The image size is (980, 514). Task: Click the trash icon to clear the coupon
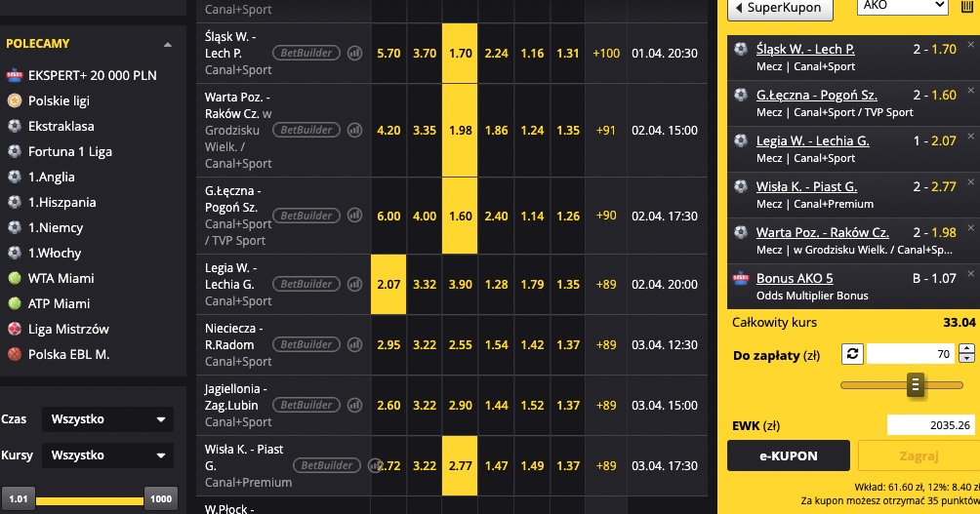point(967,6)
